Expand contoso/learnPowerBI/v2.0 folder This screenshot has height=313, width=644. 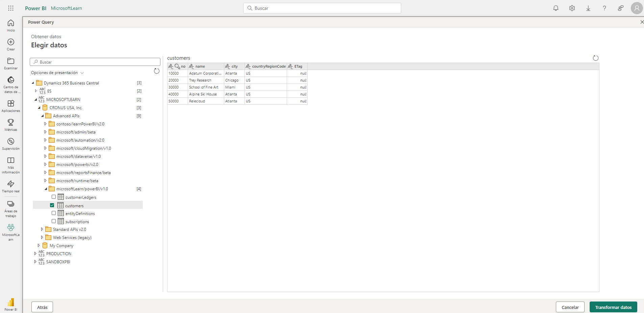coord(45,124)
